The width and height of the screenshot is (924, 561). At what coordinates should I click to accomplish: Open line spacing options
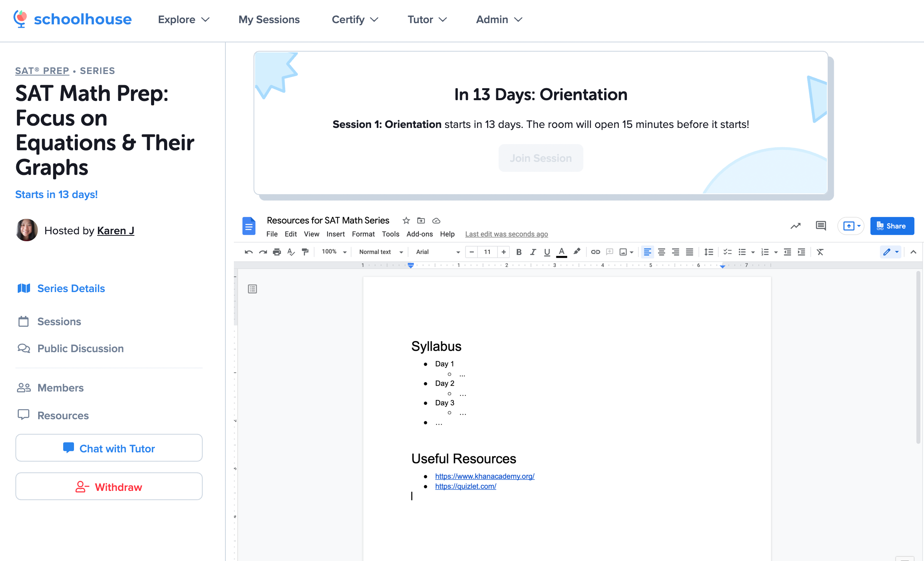(709, 252)
